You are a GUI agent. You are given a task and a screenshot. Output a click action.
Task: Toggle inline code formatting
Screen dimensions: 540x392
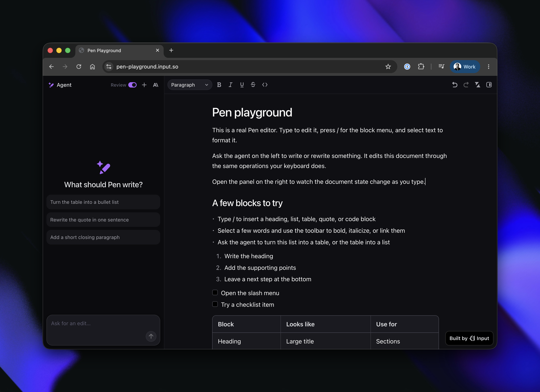265,85
